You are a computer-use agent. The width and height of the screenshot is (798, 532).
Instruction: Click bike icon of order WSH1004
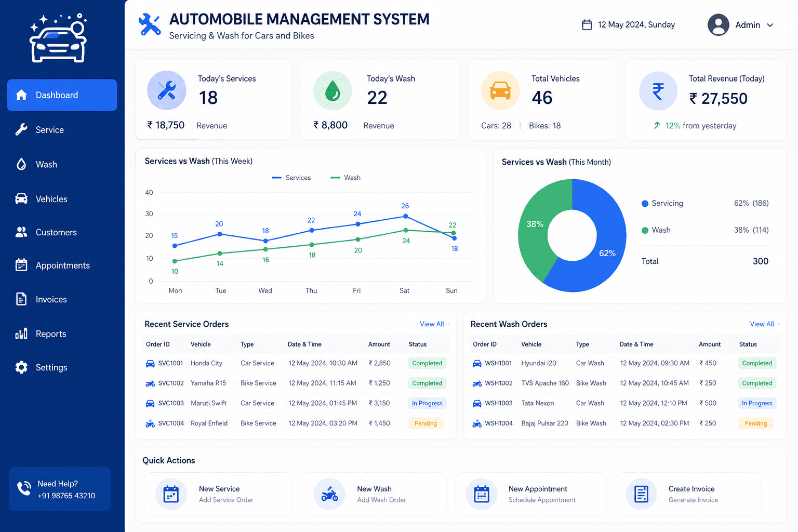coord(477,423)
